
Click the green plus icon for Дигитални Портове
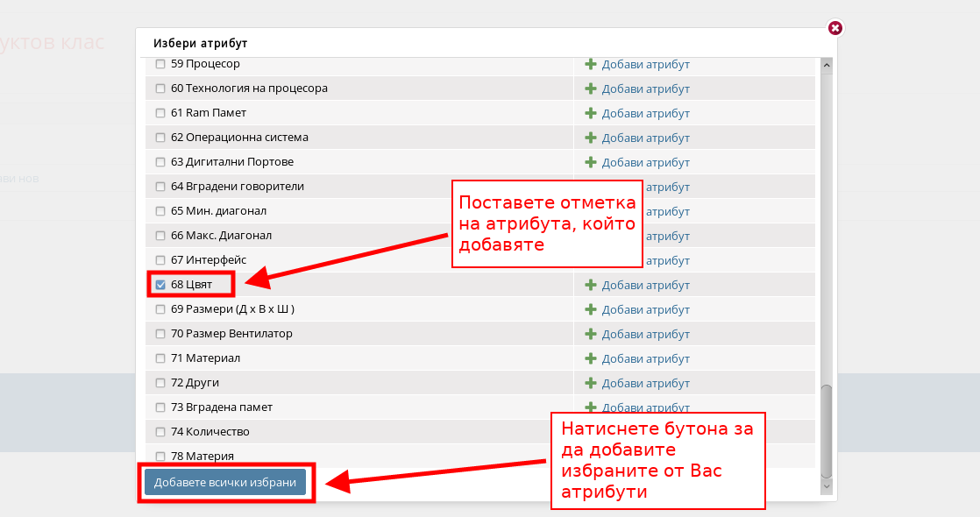(x=591, y=162)
